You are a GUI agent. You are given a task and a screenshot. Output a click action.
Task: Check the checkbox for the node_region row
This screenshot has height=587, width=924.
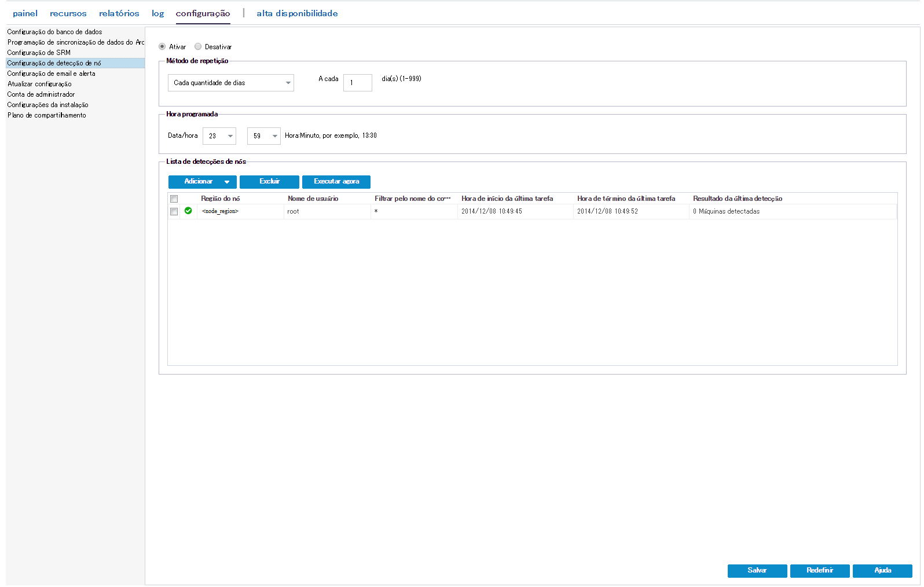(174, 211)
